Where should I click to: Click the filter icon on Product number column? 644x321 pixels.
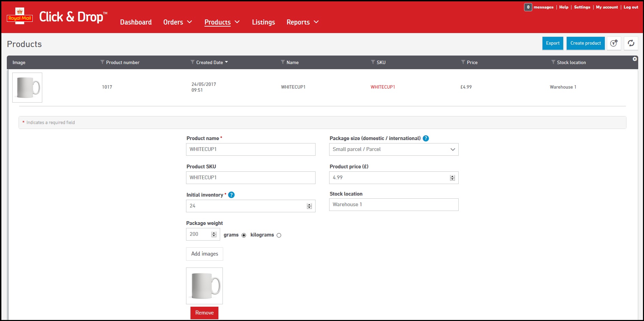point(102,62)
